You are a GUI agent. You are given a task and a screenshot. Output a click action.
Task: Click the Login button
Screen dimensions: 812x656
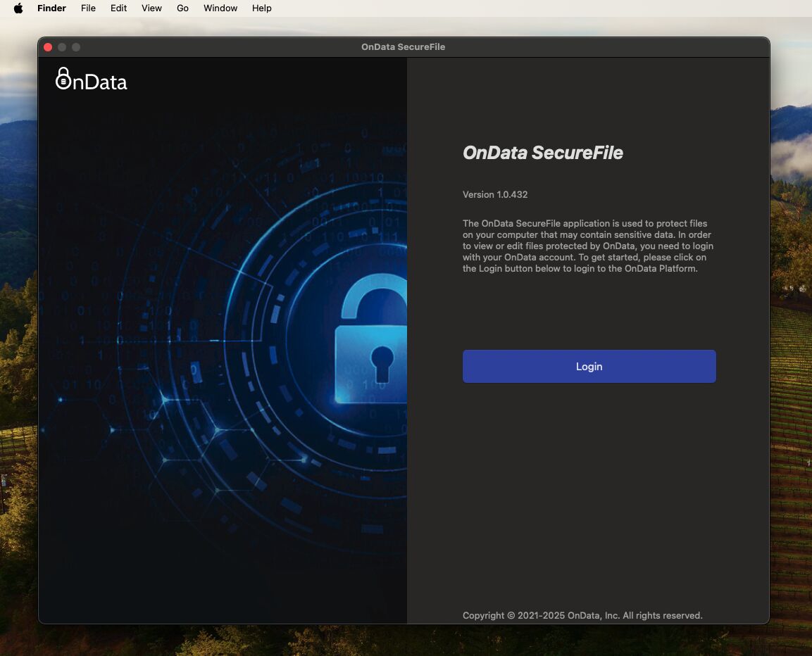pyautogui.click(x=589, y=366)
